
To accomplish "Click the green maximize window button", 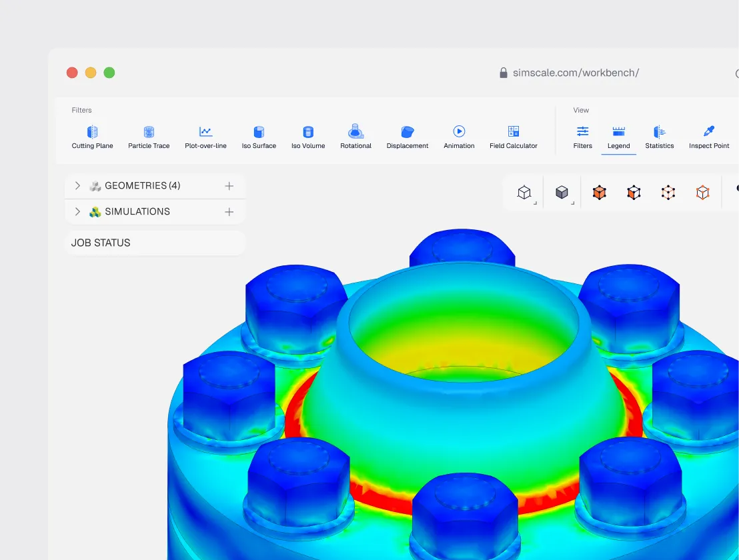I will pyautogui.click(x=109, y=73).
